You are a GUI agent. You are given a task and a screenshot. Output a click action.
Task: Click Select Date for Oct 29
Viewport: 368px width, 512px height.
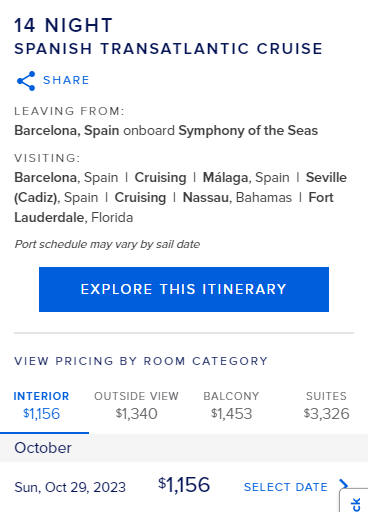click(x=286, y=487)
